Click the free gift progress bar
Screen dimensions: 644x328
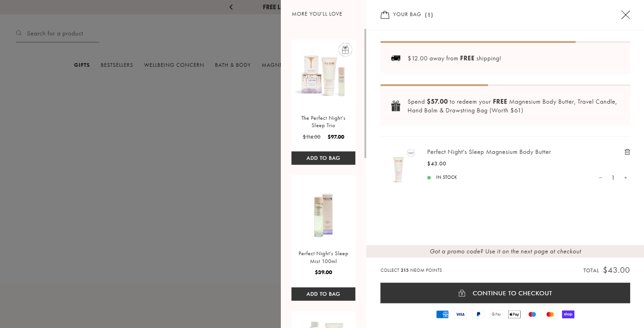(x=505, y=85)
